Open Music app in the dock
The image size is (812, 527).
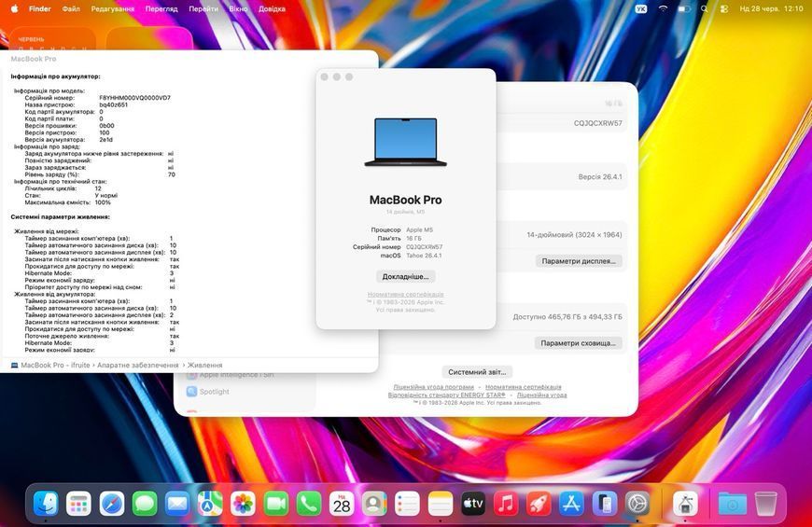[x=506, y=503]
